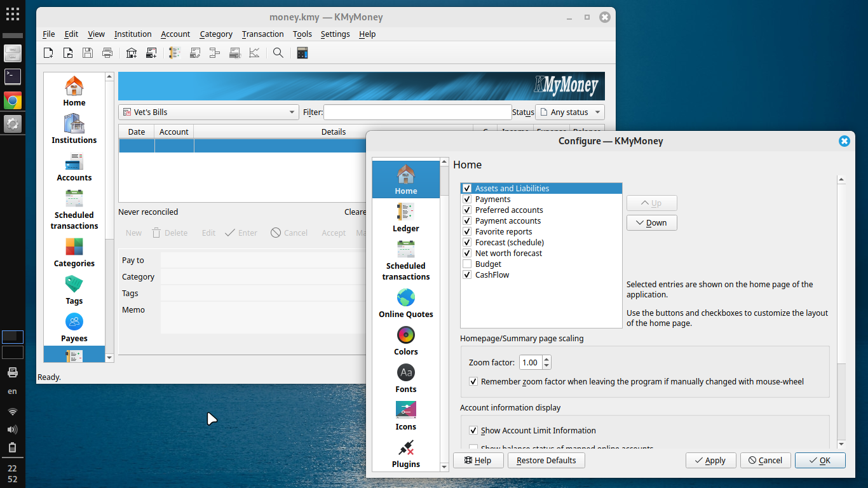Image resolution: width=868 pixels, height=488 pixels.
Task: Open the Account menu
Action: 175,34
